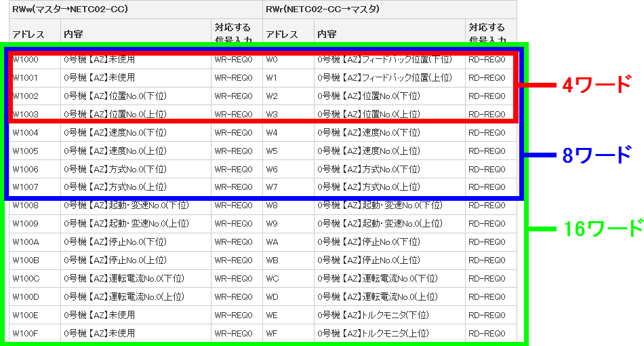Click RD-REQ0 cell in row WF
The width and height of the screenshot is (644, 346).
point(491,333)
